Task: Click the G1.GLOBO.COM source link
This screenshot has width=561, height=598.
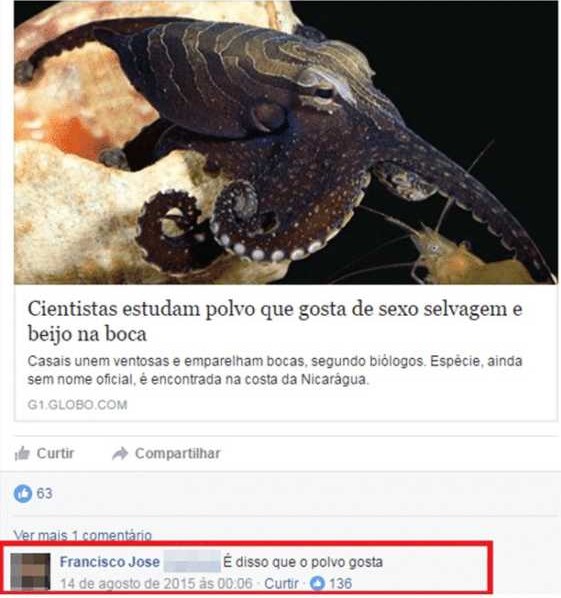Action: (77, 405)
